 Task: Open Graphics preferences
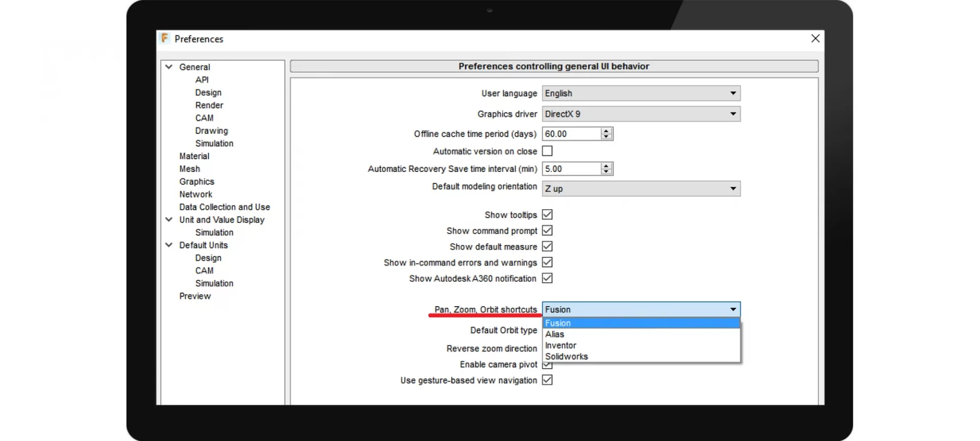pyautogui.click(x=197, y=182)
